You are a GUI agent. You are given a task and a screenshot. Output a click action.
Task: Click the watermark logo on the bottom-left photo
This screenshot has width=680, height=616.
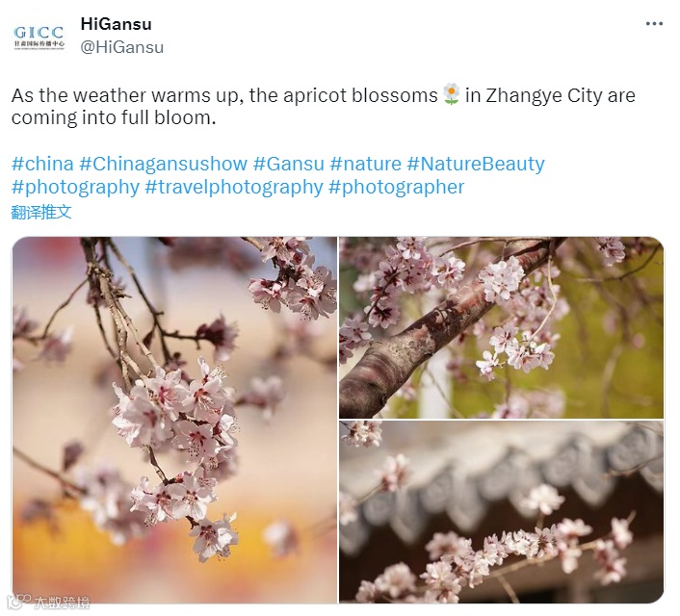50,602
